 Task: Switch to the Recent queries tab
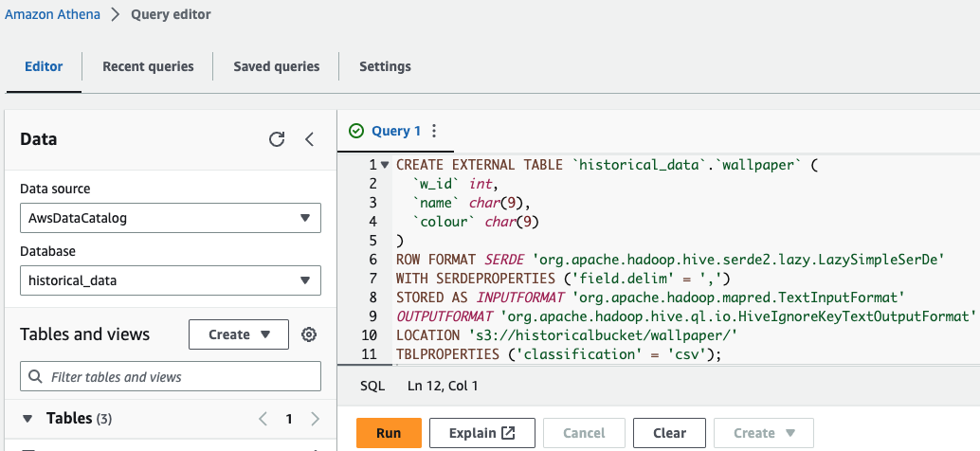[148, 66]
